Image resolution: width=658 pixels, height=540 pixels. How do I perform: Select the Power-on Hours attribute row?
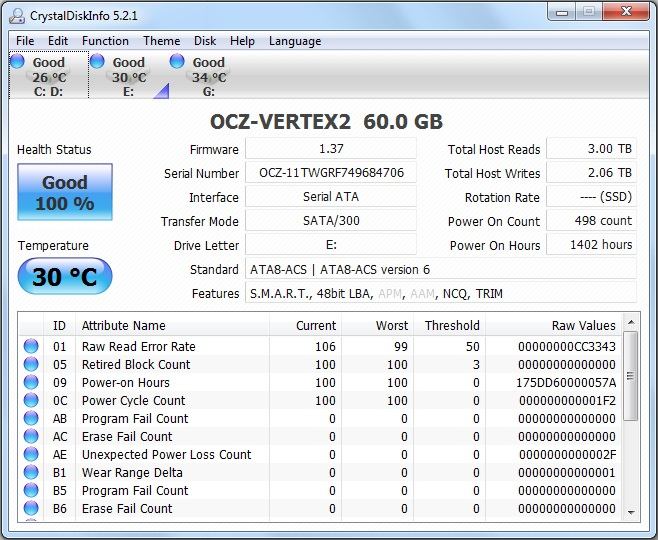click(x=320, y=382)
